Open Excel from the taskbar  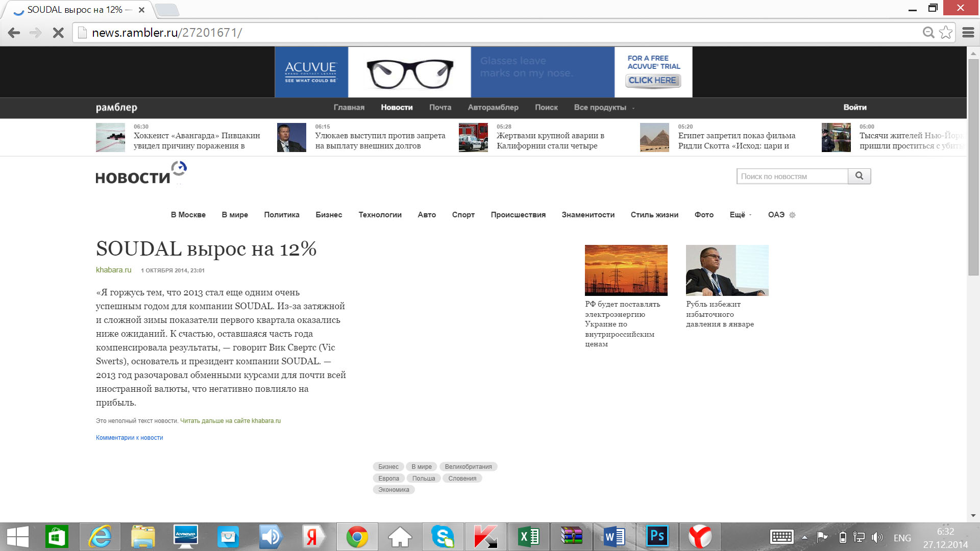click(x=529, y=537)
